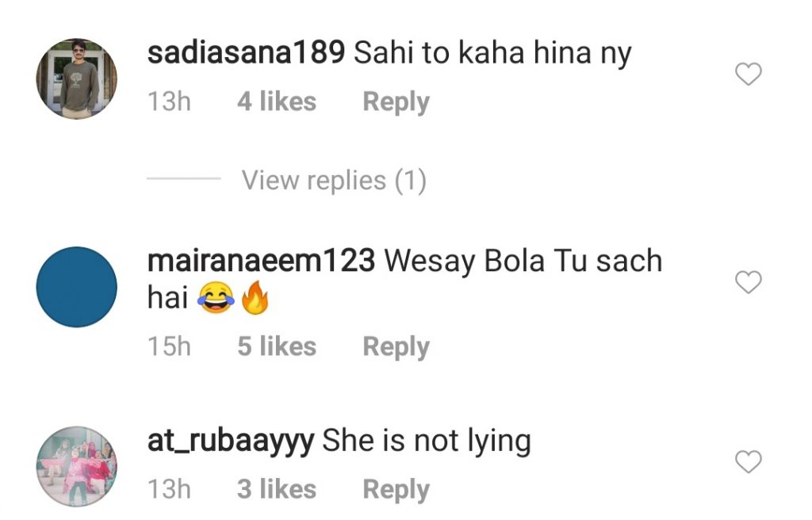
Task: Click the 13h timestamp on sadiasana189's comment
Action: [x=170, y=101]
